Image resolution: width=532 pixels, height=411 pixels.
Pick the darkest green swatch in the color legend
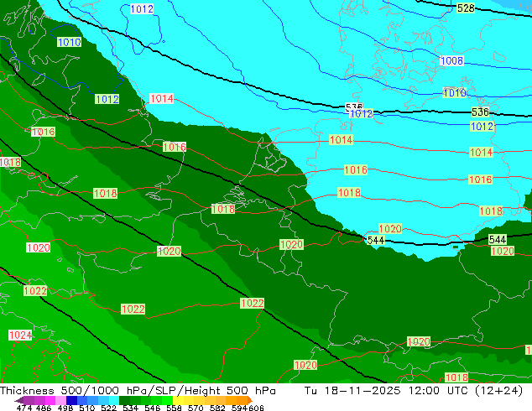pos(124,400)
